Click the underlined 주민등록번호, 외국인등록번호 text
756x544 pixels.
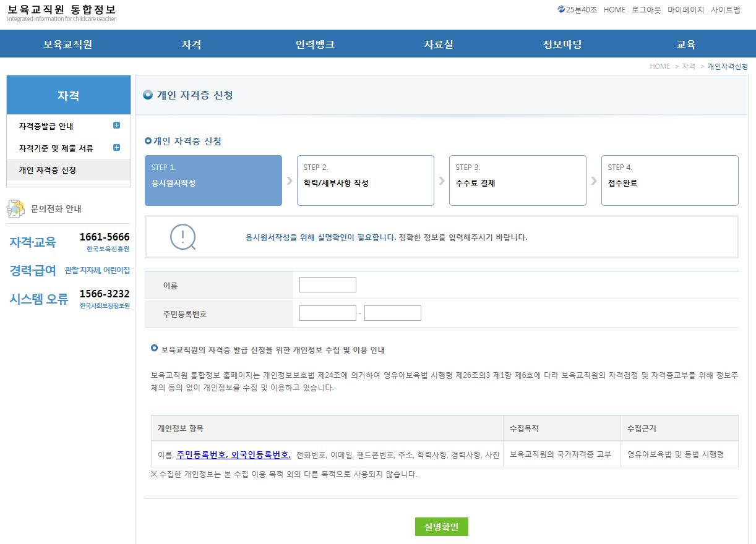(234, 454)
